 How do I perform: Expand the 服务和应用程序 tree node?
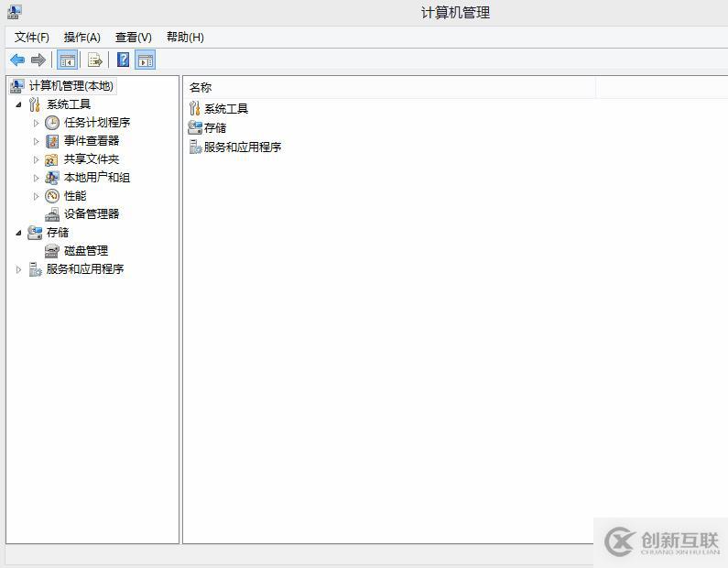point(18,269)
